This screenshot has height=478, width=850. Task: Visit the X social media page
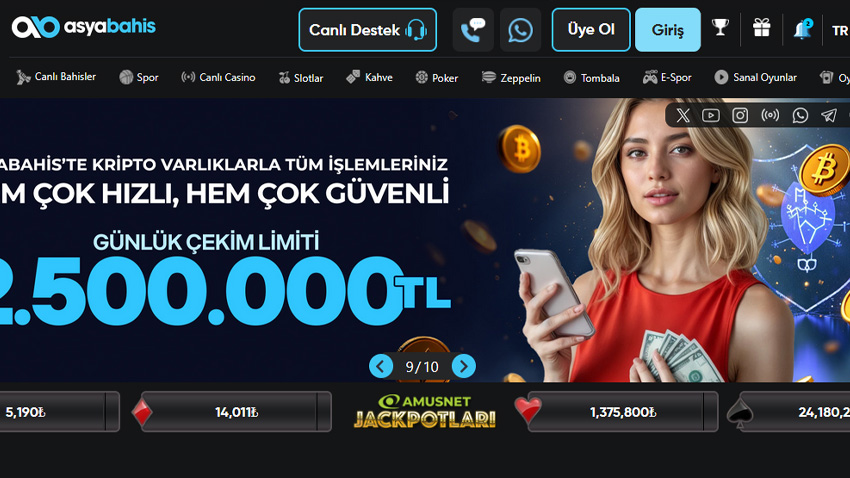point(683,115)
